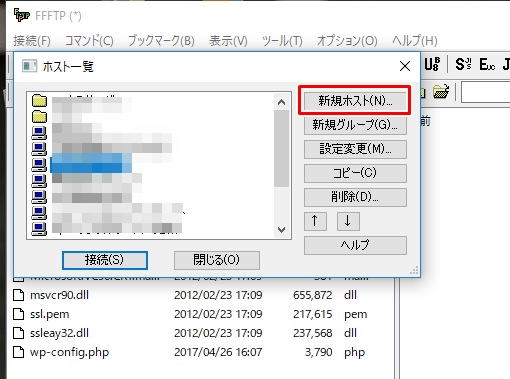Select the Shift-JIS kanji code toolbar icon
Screen dimensions: 510x379
click(x=463, y=64)
